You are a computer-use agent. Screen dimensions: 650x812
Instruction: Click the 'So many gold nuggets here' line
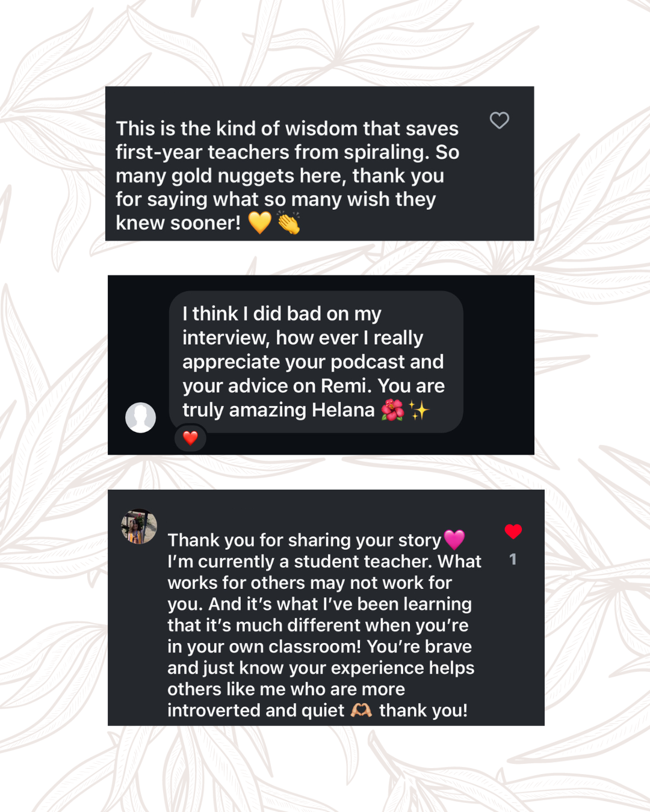click(280, 175)
